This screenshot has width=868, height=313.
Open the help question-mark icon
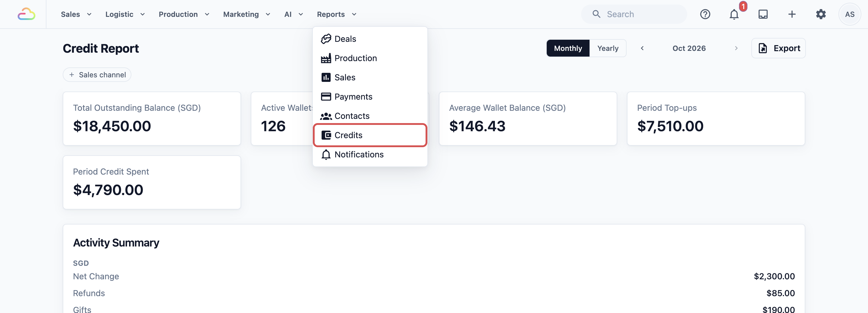[x=705, y=14]
